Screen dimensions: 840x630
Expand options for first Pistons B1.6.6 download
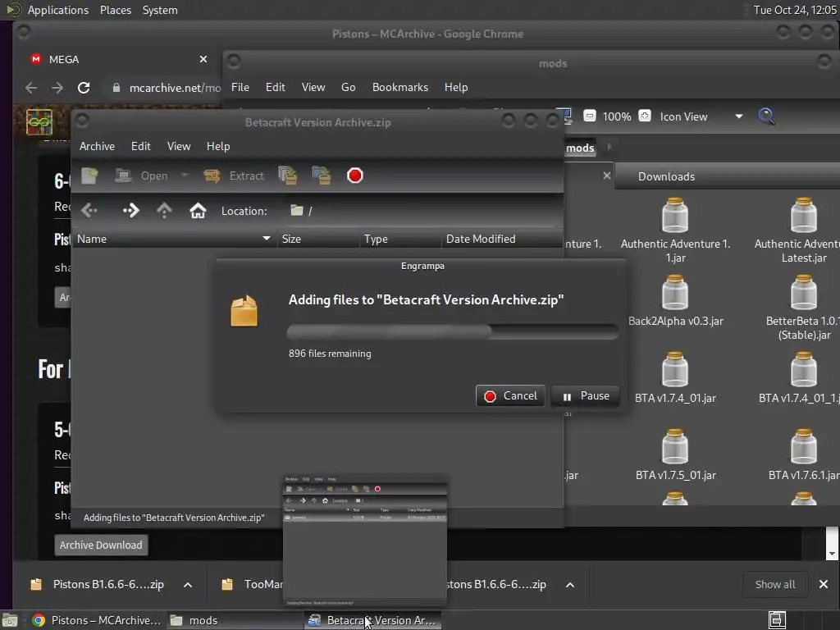click(x=188, y=585)
